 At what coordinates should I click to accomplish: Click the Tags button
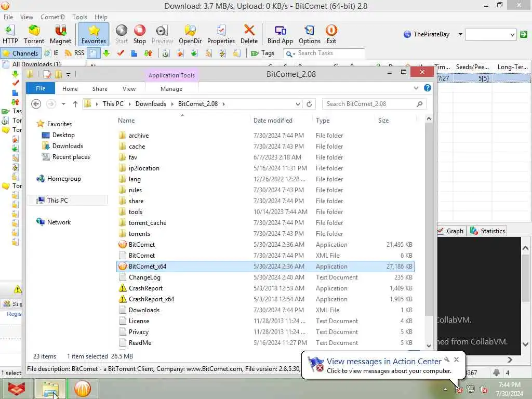pos(262,54)
